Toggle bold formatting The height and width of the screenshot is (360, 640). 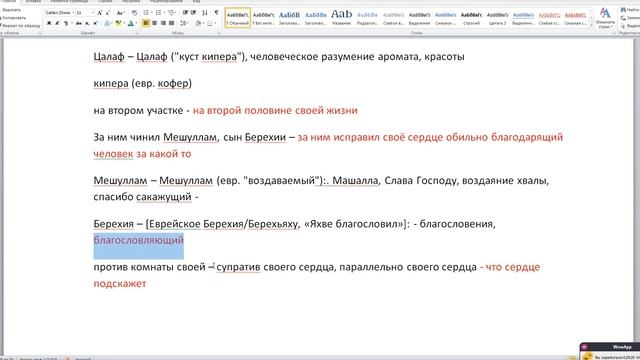[x=49, y=23]
